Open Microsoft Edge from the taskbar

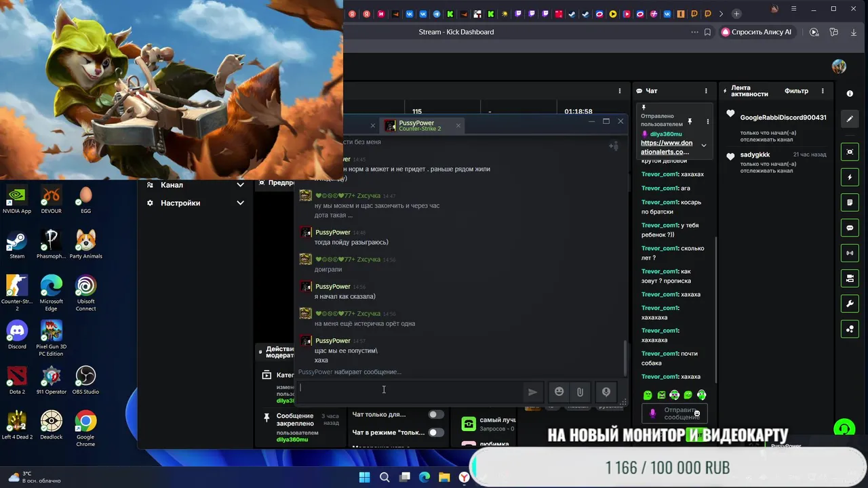(425, 477)
